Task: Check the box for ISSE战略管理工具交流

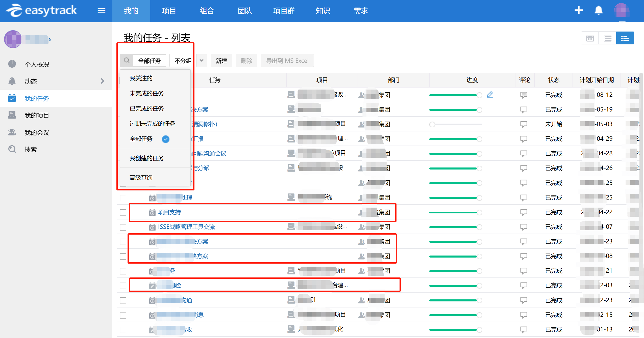Action: [x=123, y=227]
